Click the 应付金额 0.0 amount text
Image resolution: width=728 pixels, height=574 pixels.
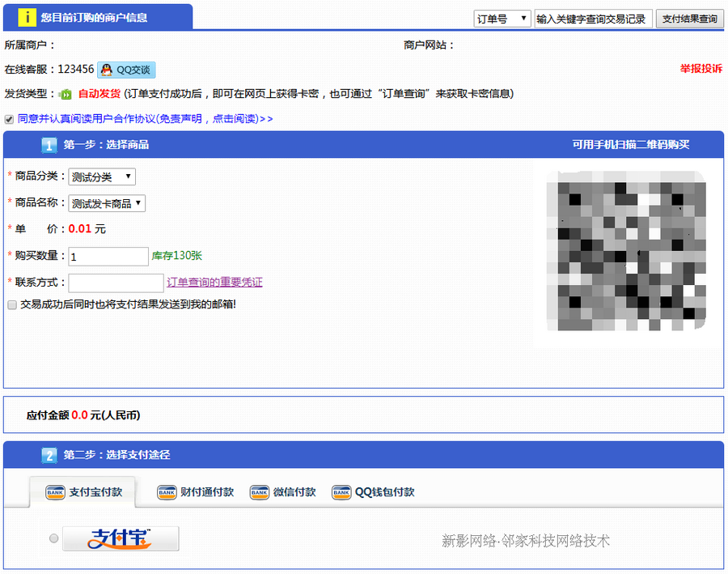click(83, 415)
